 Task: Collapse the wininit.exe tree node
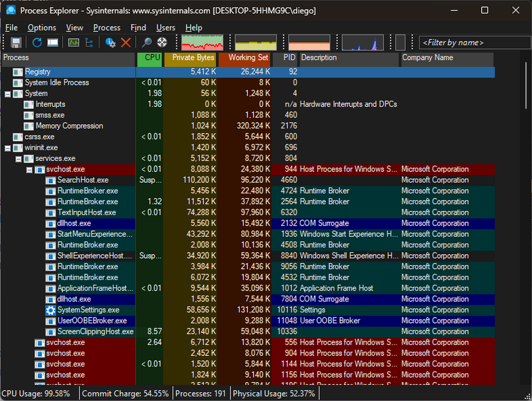(7, 148)
